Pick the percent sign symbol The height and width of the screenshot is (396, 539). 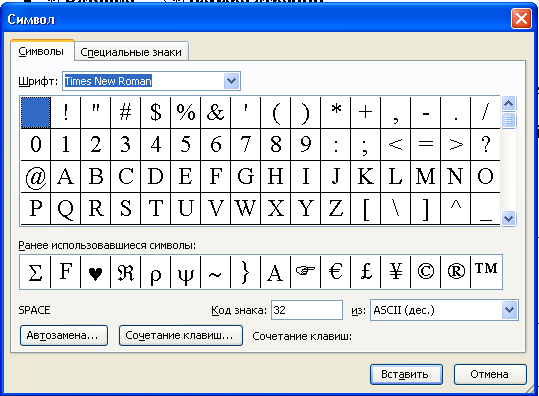pyautogui.click(x=186, y=112)
